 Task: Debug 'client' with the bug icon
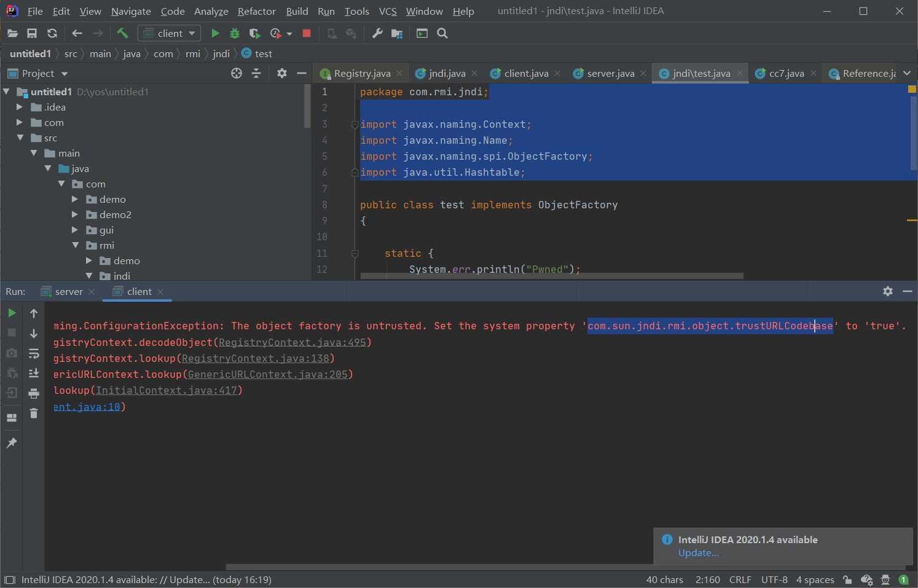click(x=235, y=33)
